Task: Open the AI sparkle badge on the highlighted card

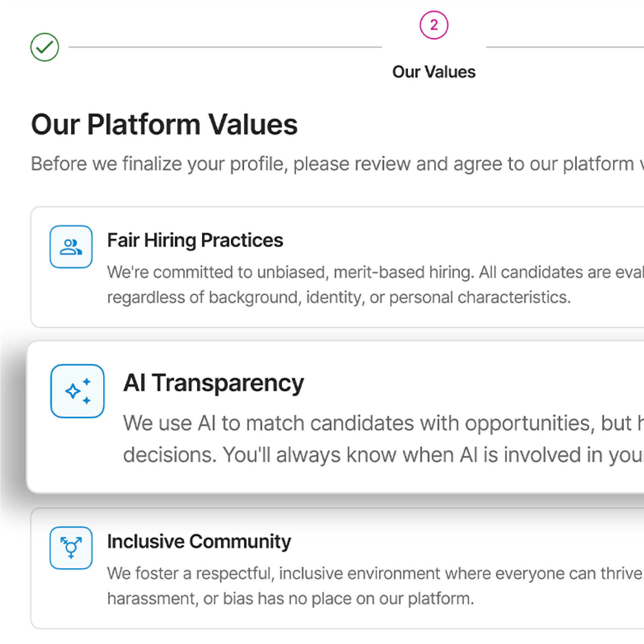Action: pos(77,390)
